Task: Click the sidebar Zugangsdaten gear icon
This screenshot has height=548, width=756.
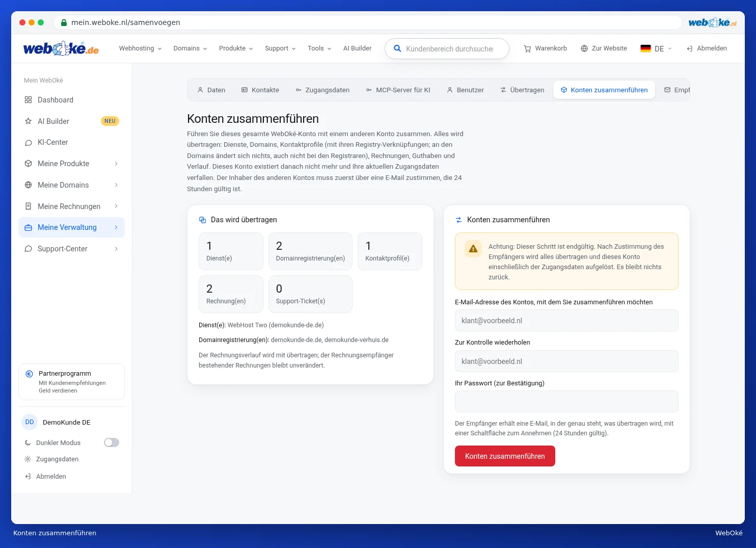Action: click(28, 459)
